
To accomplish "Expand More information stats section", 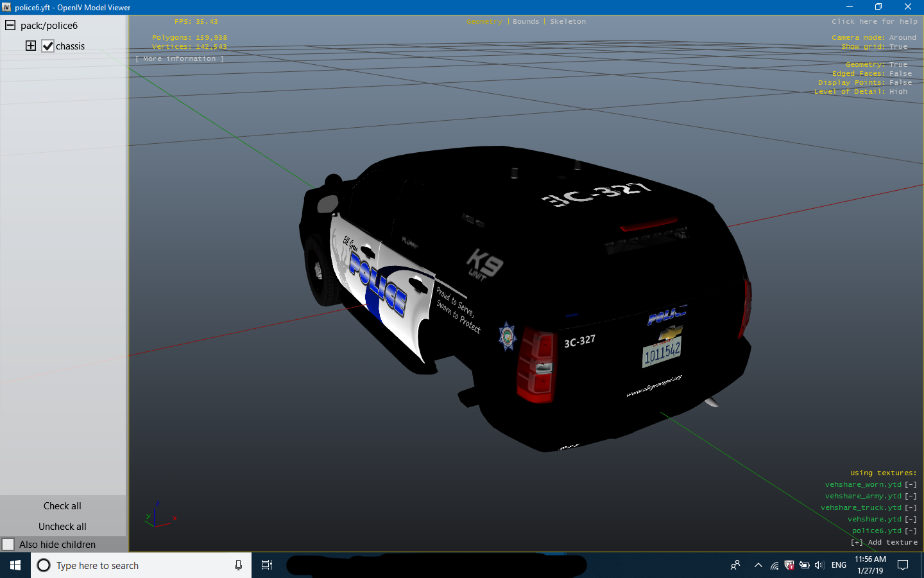I will [x=180, y=59].
